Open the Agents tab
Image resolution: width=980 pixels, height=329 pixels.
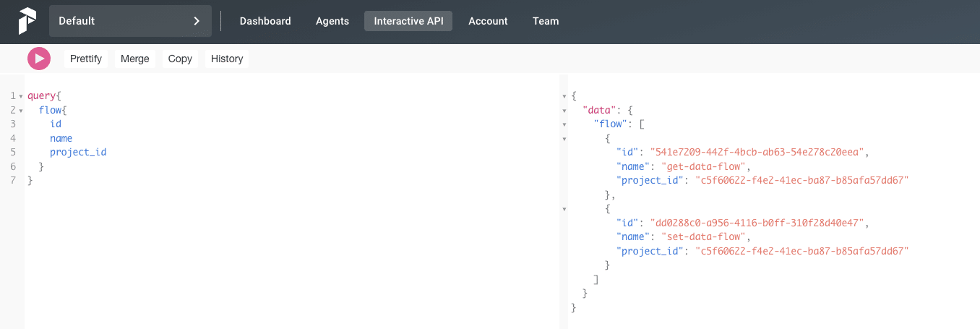(332, 21)
